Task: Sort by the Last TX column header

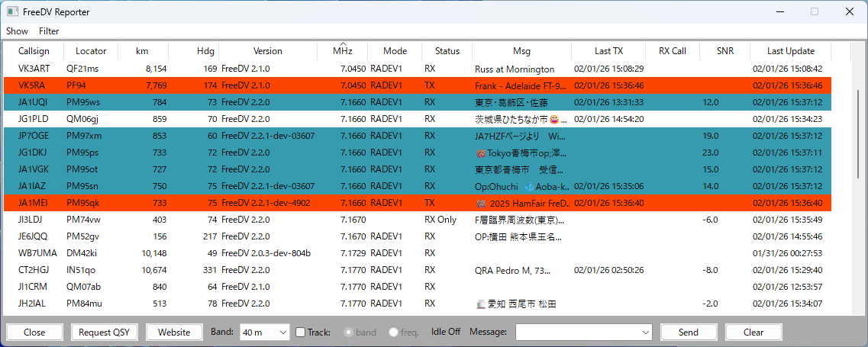Action: [609, 51]
